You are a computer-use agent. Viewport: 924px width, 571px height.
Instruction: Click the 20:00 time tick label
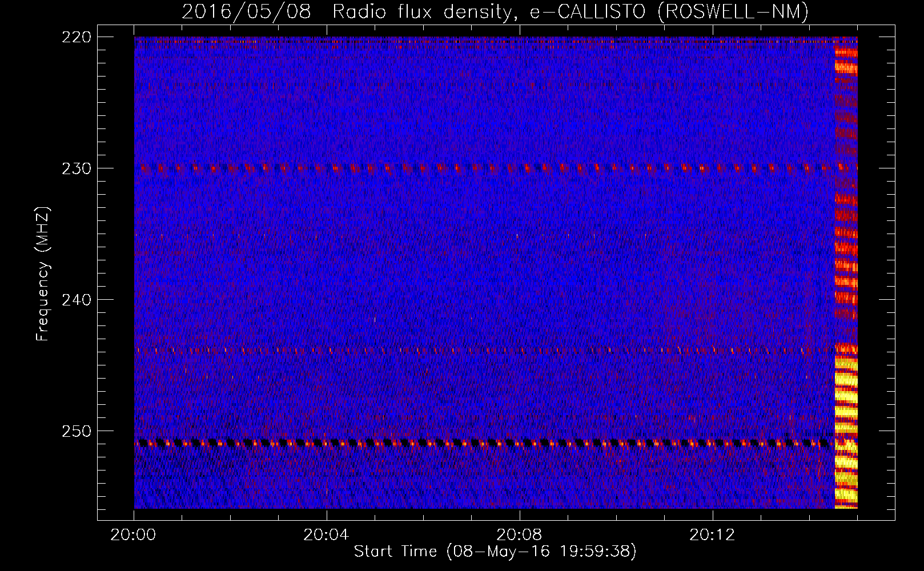[134, 535]
